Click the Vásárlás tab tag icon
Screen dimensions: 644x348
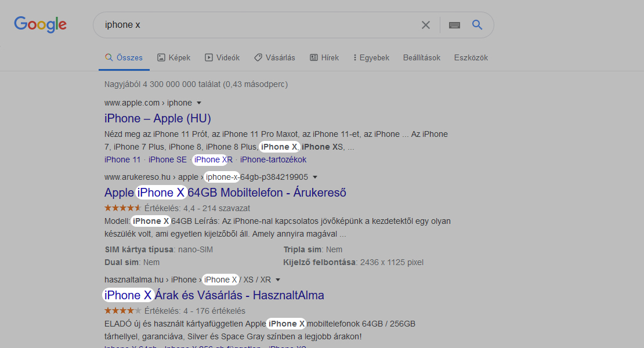[258, 58]
